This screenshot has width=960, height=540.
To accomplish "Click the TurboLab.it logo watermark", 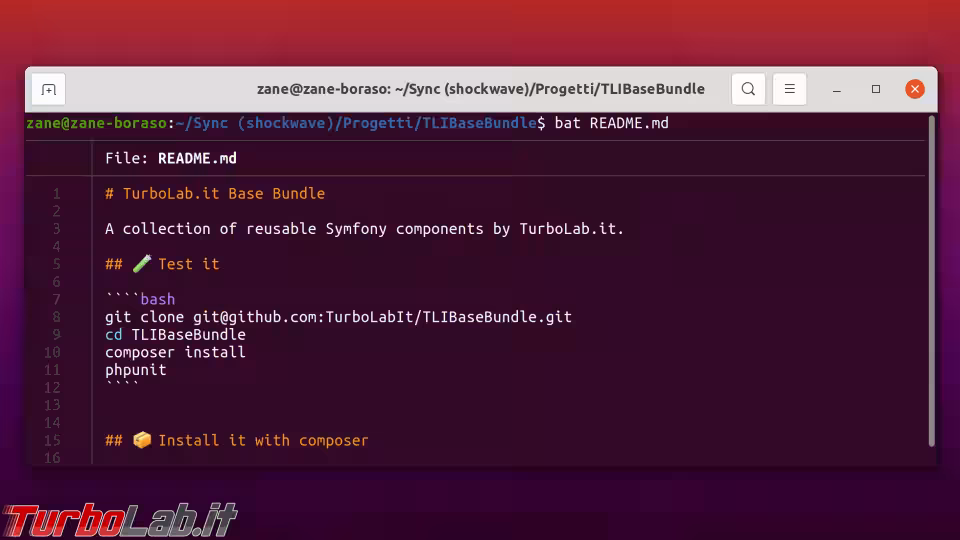I will tap(120, 520).
